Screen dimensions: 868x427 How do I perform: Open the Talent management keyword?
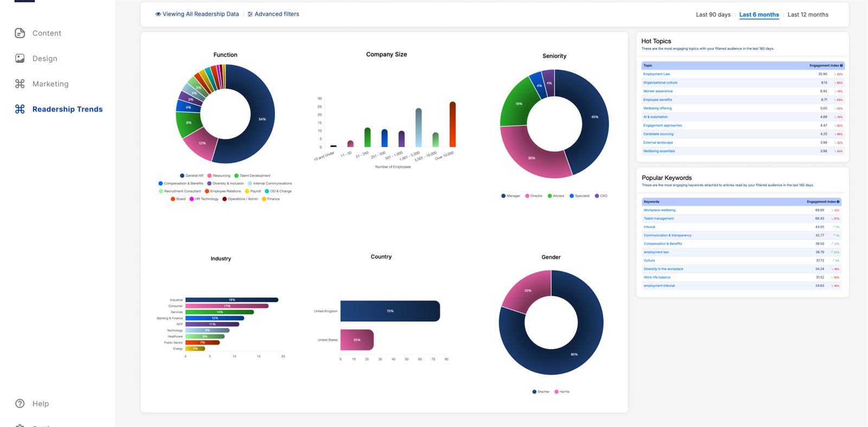[659, 219]
